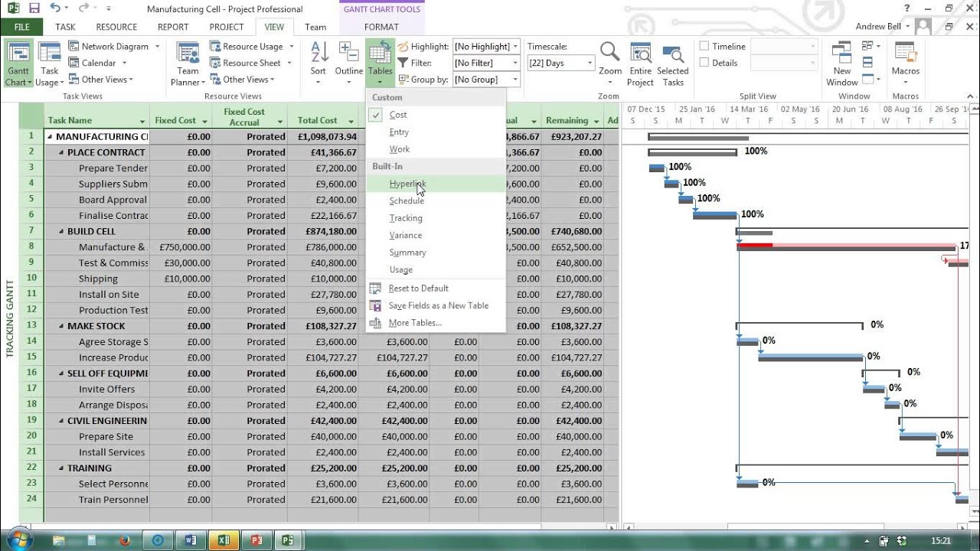Click the Andrew Bell account name
This screenshot has width=980, height=551.
pos(878,27)
